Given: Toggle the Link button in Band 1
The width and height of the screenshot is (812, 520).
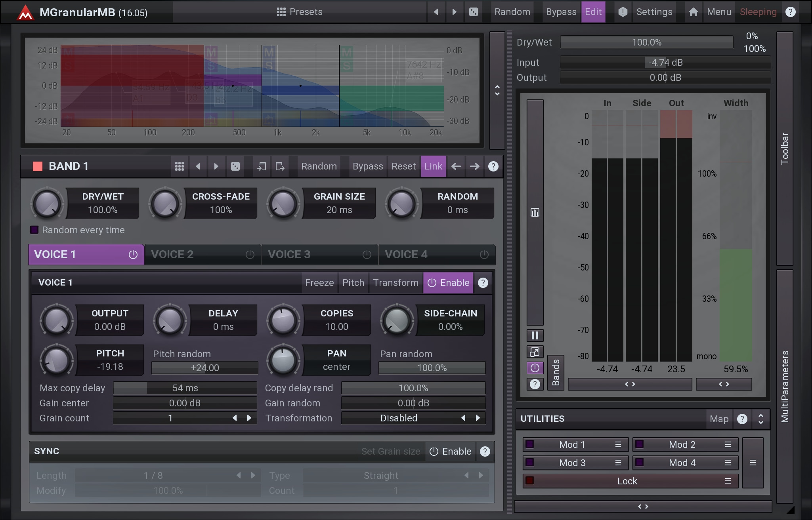Looking at the screenshot, I should 433,166.
